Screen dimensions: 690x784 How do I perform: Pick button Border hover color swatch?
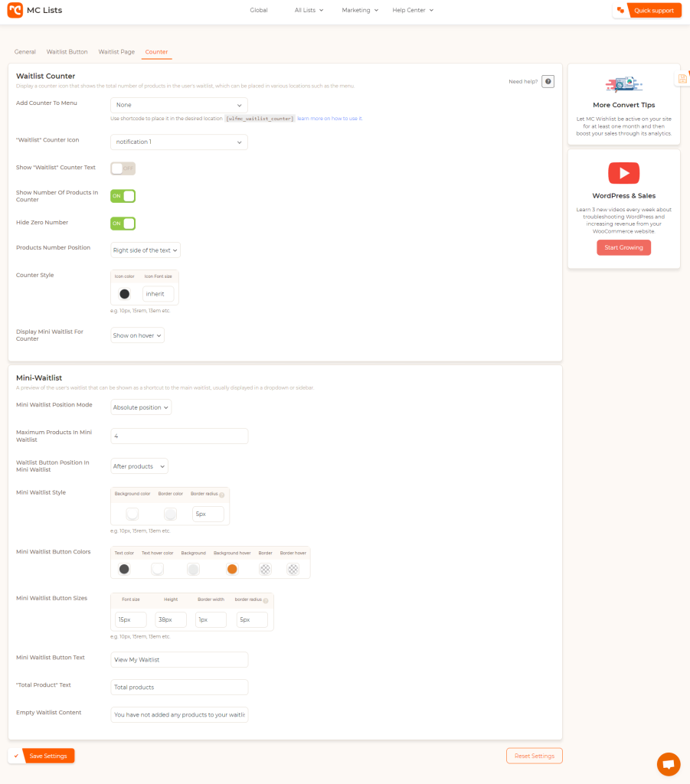tap(293, 569)
